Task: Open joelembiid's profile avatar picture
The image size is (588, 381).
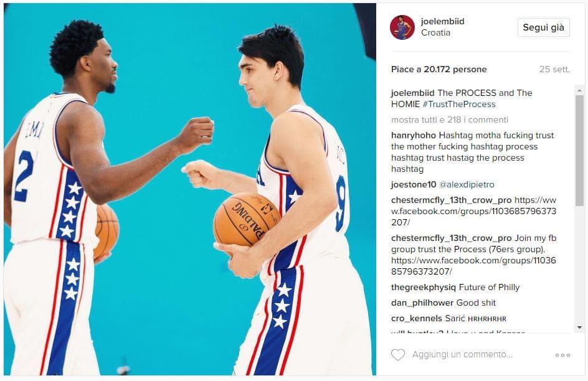Action: [x=402, y=27]
